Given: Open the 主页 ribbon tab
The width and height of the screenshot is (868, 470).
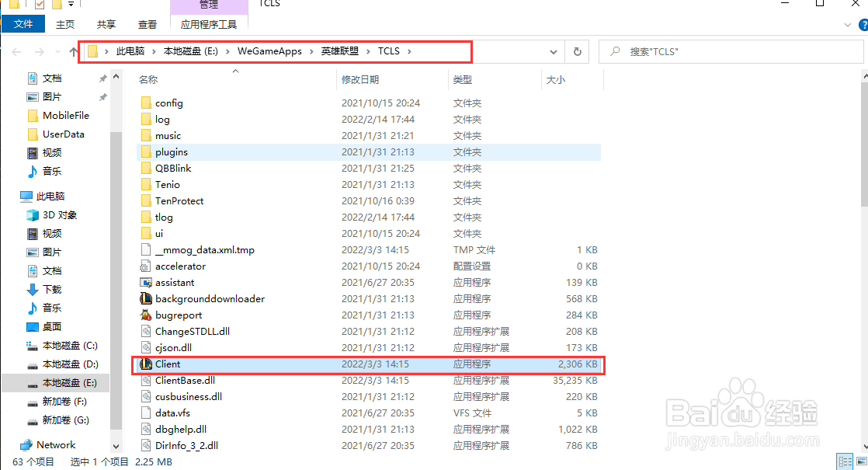Looking at the screenshot, I should (64, 24).
